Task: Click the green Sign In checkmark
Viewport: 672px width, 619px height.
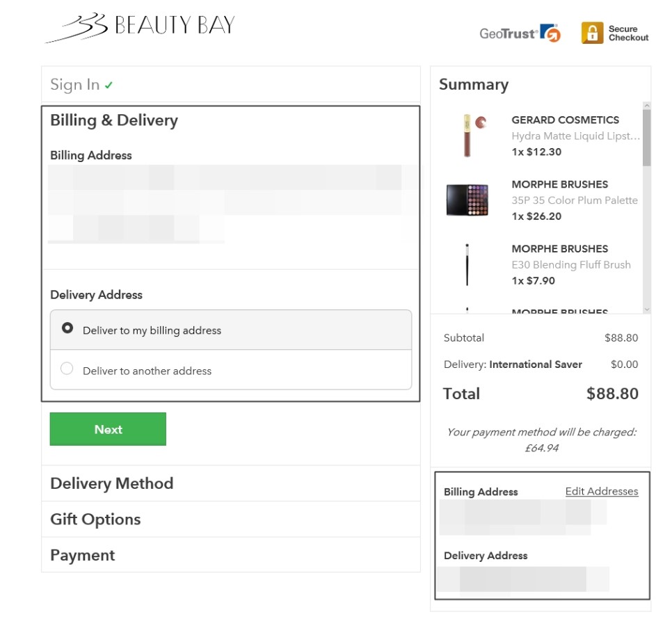Action: point(109,86)
